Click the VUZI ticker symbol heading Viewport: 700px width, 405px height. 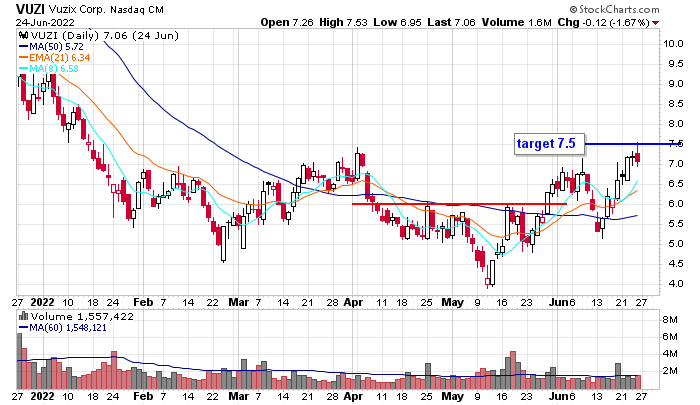(x=30, y=9)
